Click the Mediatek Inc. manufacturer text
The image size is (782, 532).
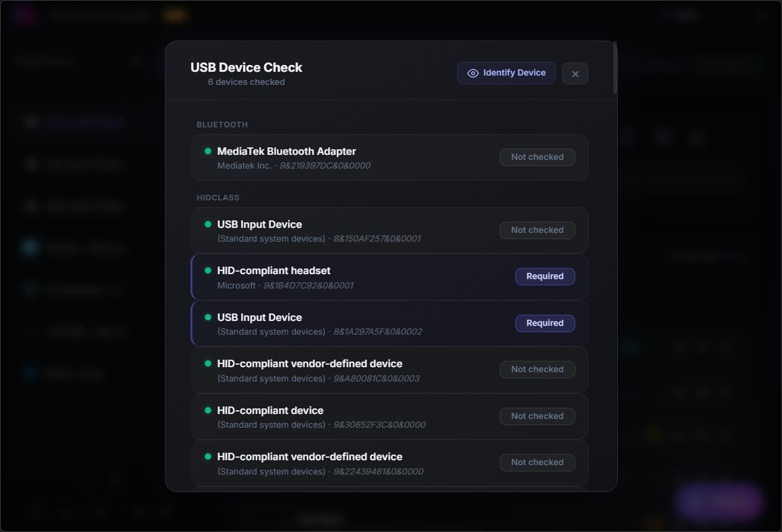point(244,165)
